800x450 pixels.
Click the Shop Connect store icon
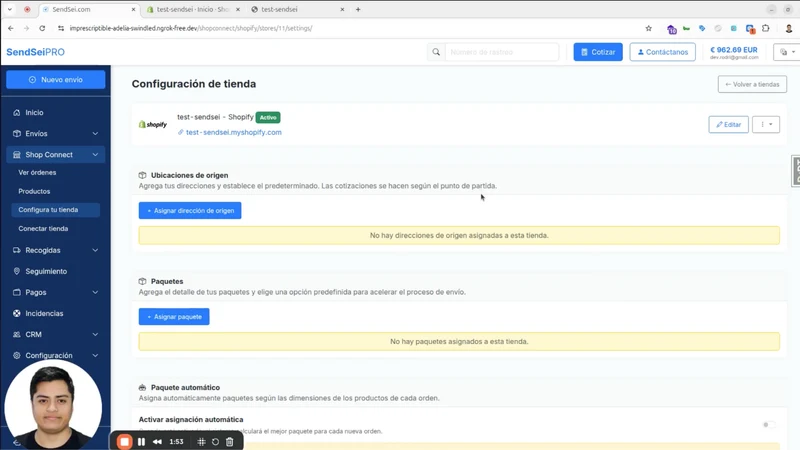[x=17, y=155]
